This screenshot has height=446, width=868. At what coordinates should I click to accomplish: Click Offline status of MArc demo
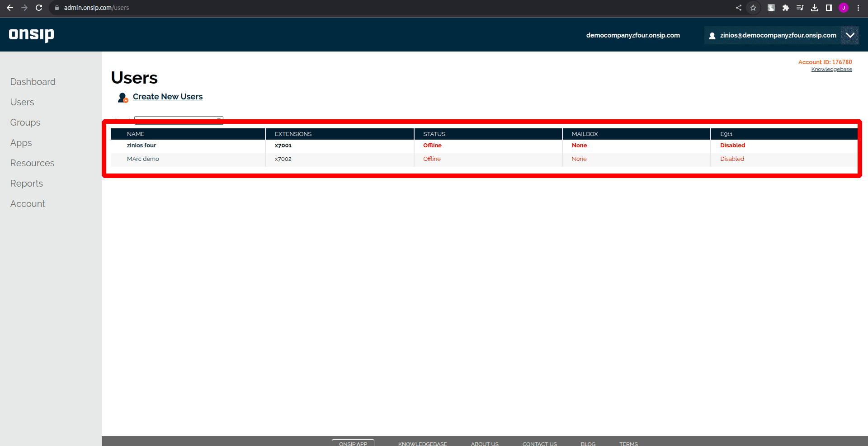click(x=432, y=159)
